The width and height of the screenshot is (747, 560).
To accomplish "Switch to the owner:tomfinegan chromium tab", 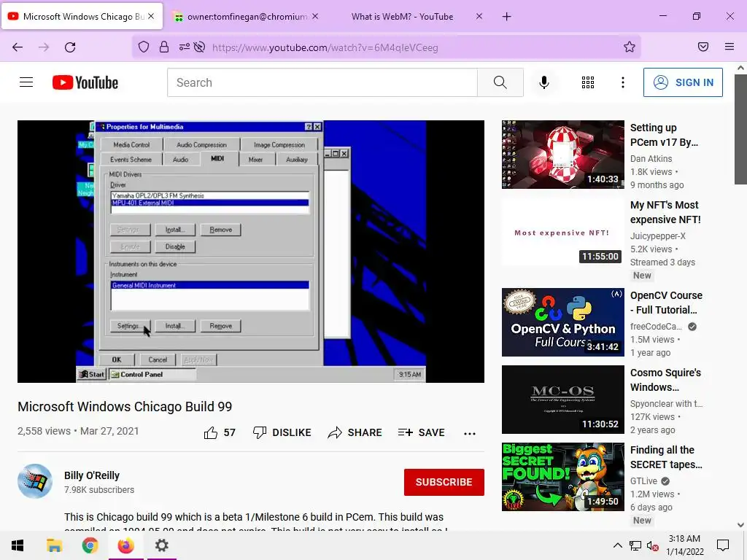I will (x=247, y=17).
